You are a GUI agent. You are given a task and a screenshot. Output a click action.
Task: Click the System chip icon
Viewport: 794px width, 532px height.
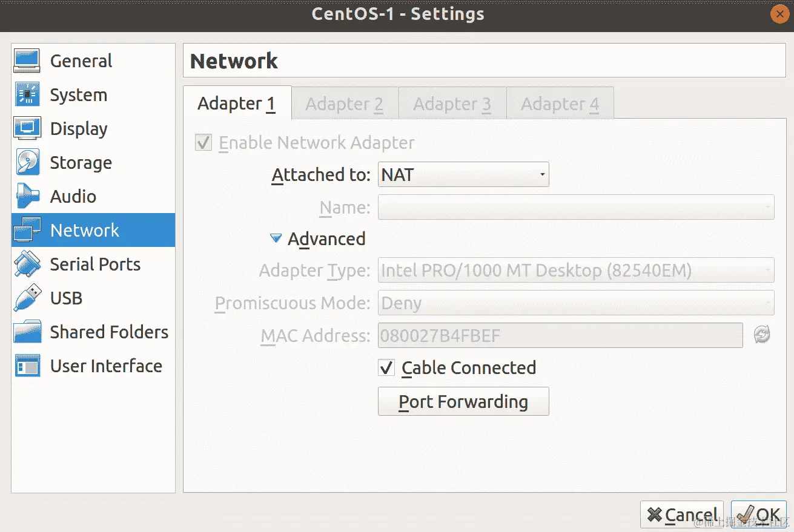click(27, 94)
